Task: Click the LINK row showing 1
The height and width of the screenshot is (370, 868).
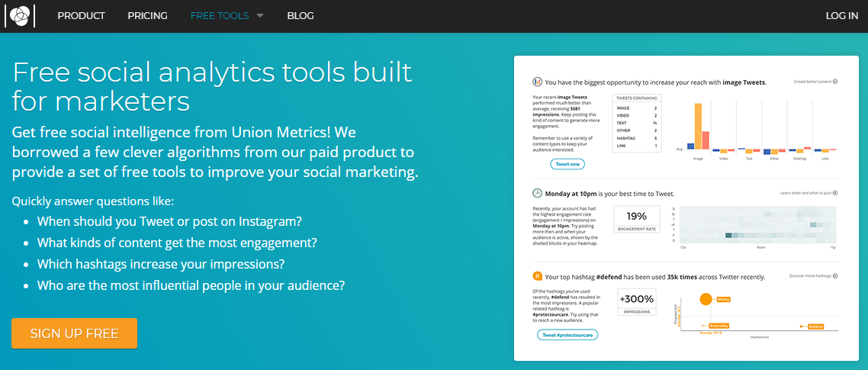Action: [x=637, y=146]
